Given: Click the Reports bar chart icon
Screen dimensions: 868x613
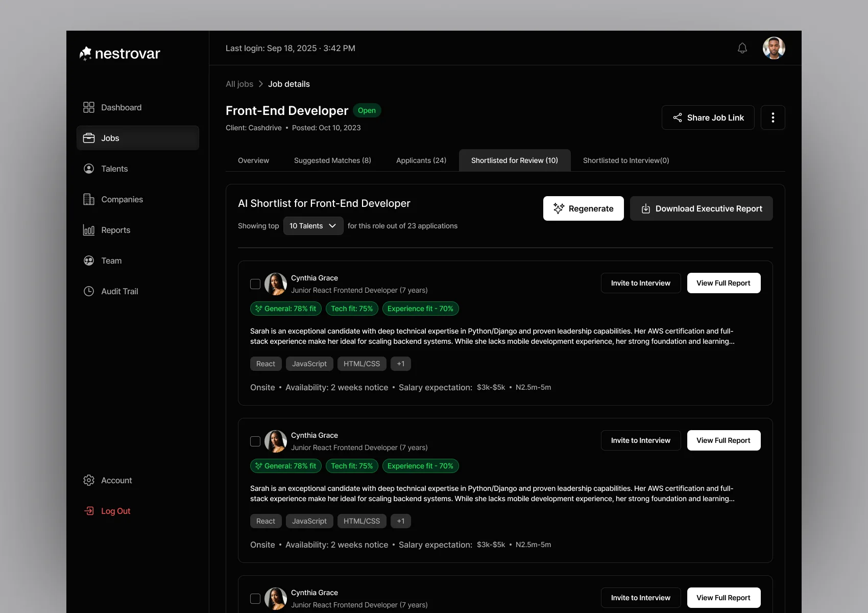Looking at the screenshot, I should (89, 230).
